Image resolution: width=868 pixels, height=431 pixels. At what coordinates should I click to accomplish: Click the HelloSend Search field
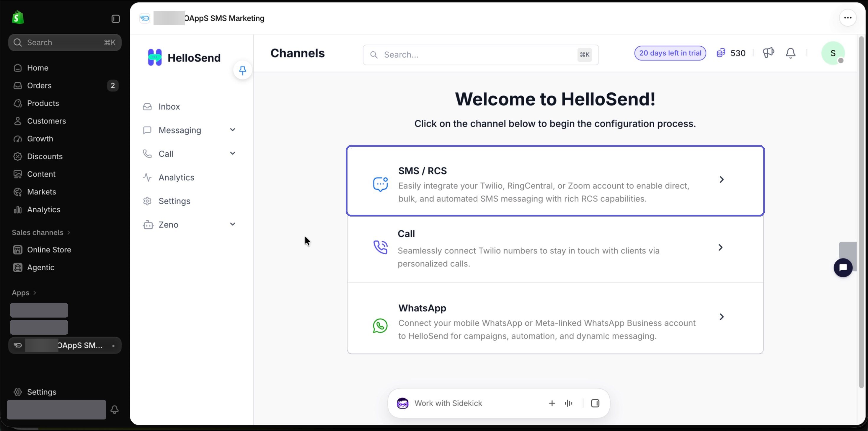click(x=481, y=55)
